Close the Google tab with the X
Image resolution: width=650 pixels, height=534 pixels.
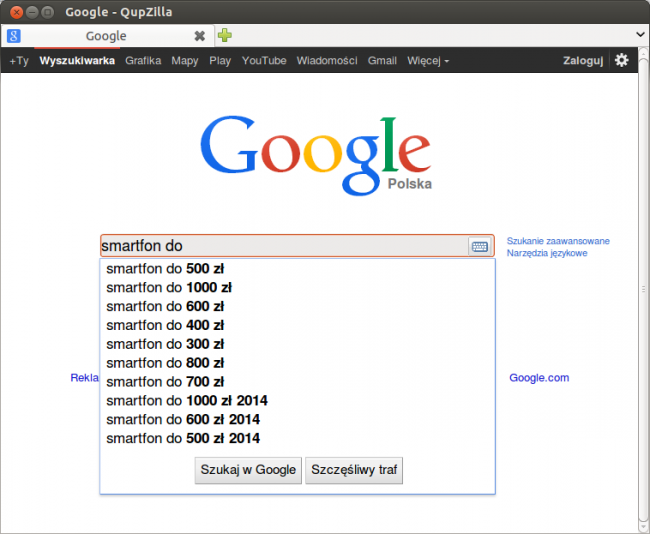(200, 36)
